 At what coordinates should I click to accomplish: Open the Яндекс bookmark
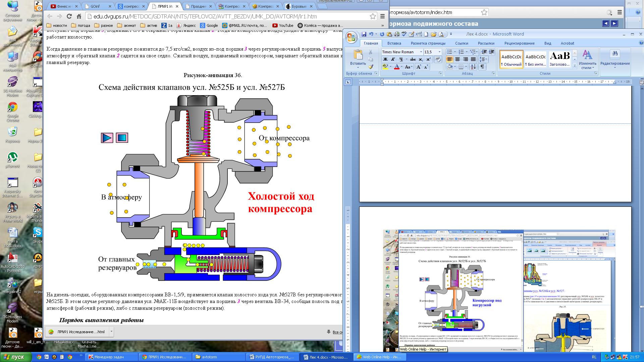pyautogui.click(x=186, y=25)
